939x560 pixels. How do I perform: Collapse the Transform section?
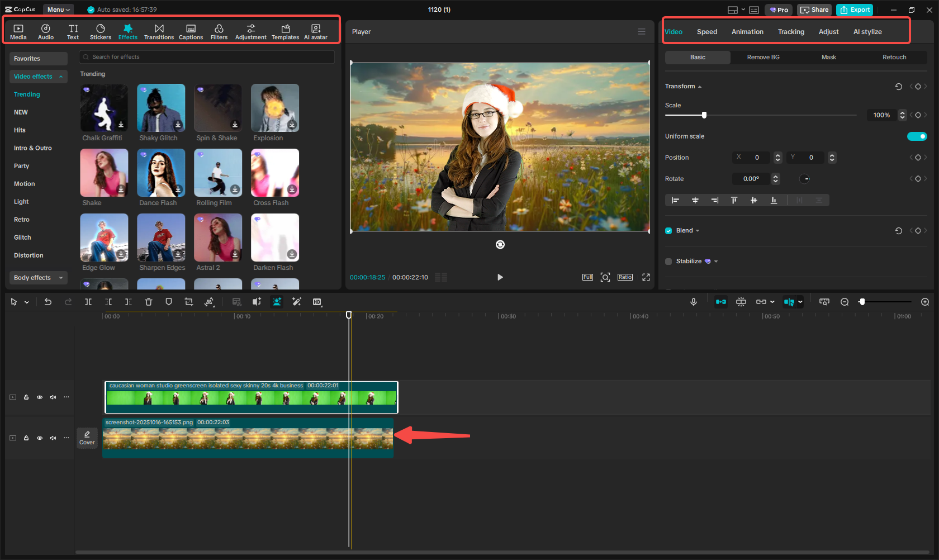[699, 86]
